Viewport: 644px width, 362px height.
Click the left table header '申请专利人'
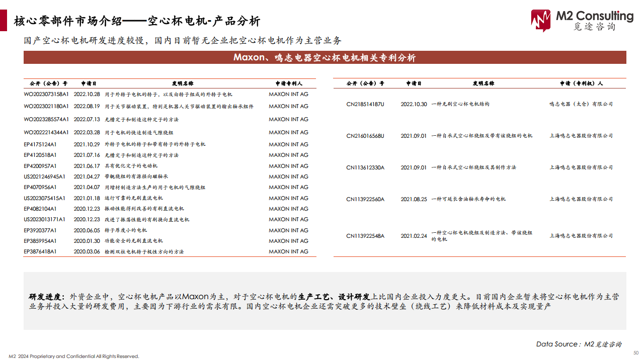pyautogui.click(x=288, y=83)
